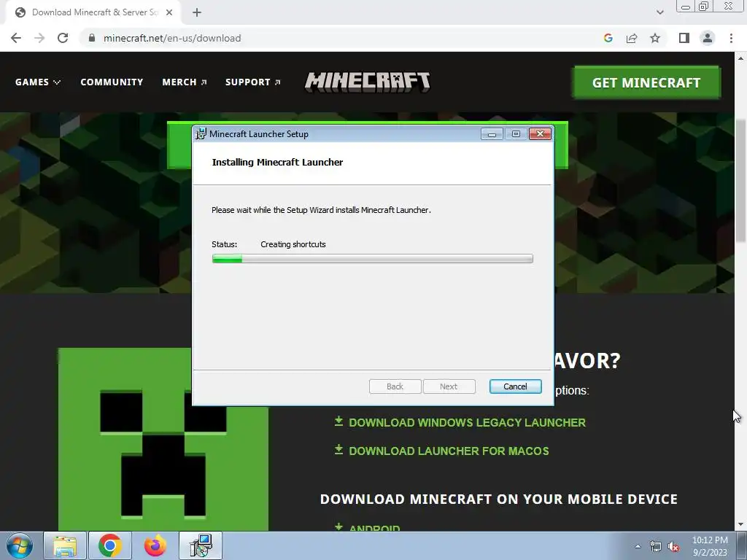Screen dimensions: 747x560
Task: Open the COMMUNITY menu item
Action: point(112,82)
